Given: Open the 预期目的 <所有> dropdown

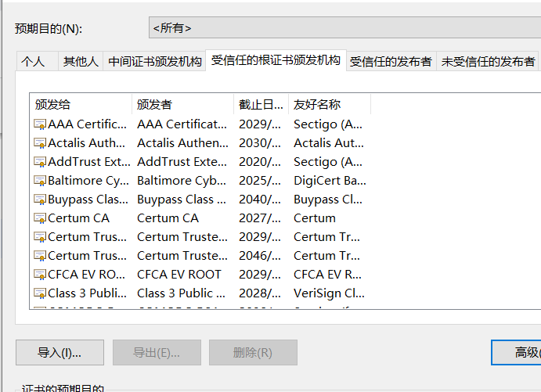Looking at the screenshot, I should point(344,27).
